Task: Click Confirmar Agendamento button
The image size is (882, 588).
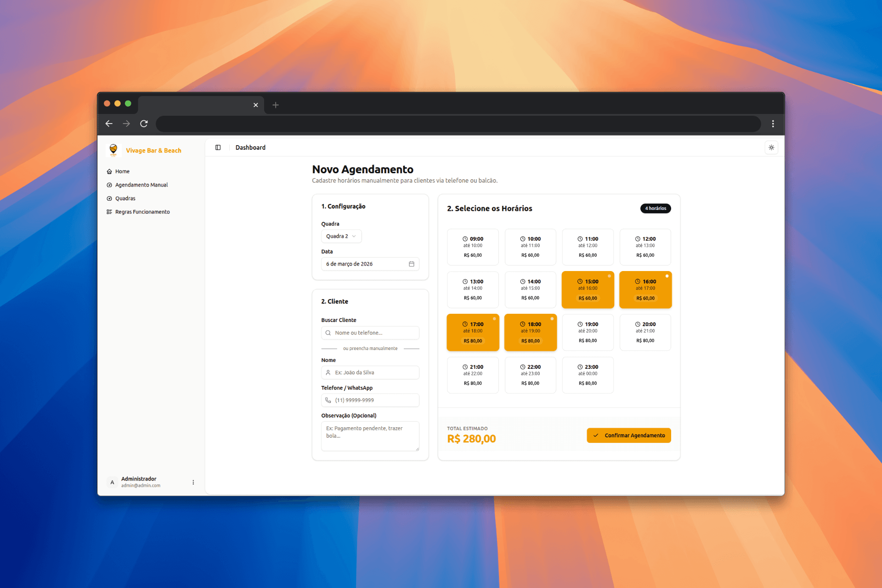Action: (628, 435)
